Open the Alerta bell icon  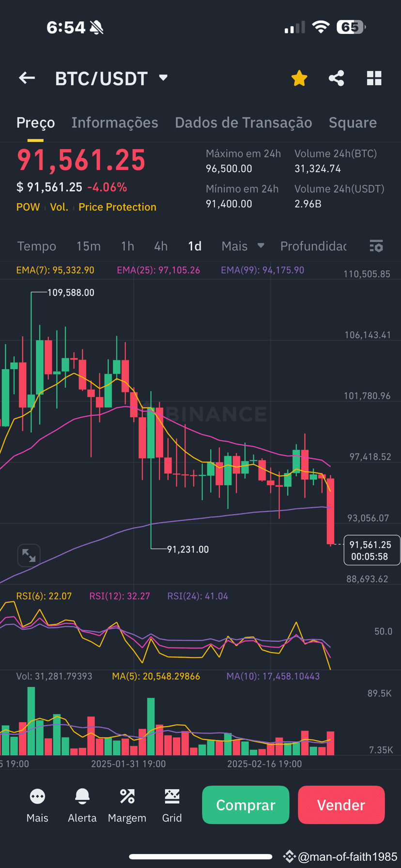(82, 806)
